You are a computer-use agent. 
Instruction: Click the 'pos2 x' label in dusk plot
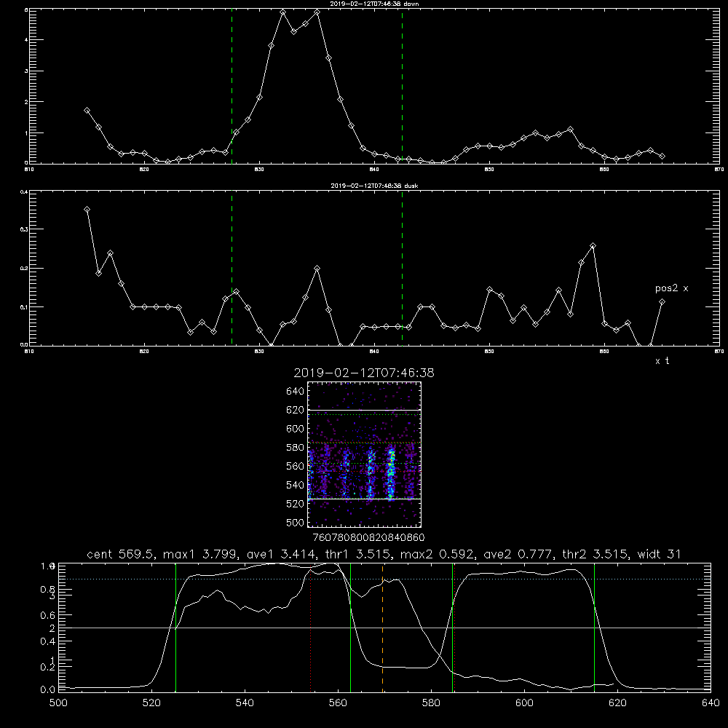(x=672, y=288)
